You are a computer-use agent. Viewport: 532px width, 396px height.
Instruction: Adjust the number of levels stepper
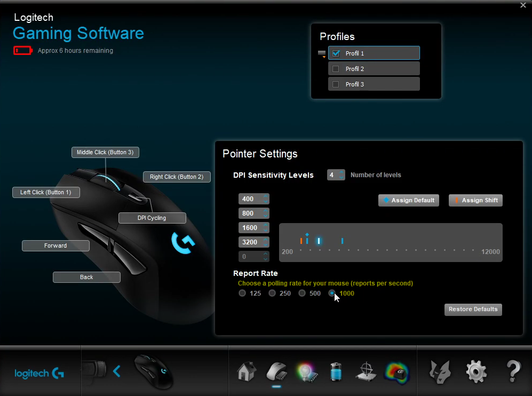point(342,175)
